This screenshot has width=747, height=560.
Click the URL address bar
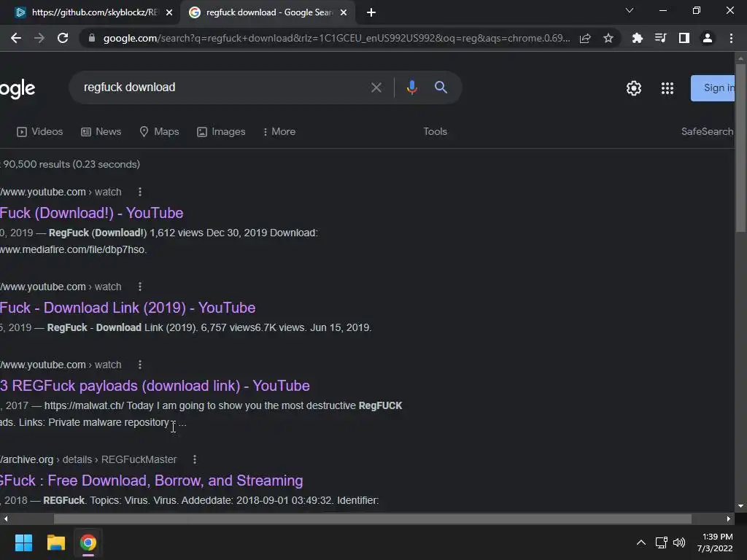(336, 38)
